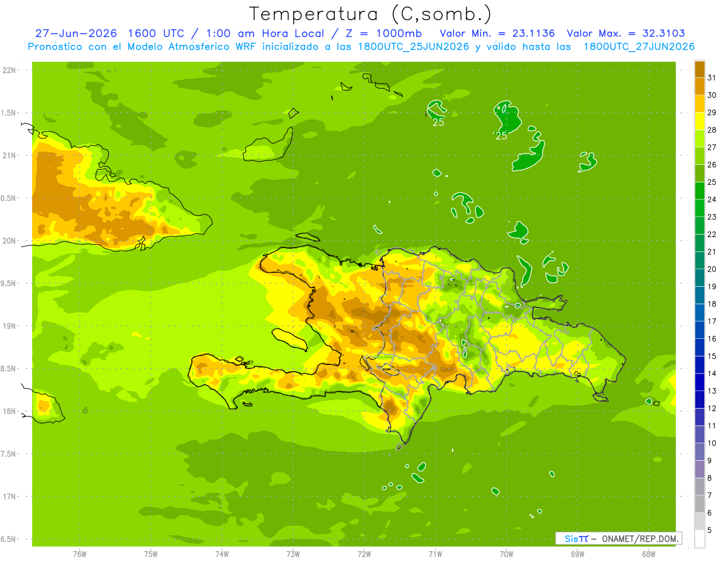This screenshot has height=562, width=728.
Task: Click the '21N' latitude label
Action: click(x=9, y=155)
